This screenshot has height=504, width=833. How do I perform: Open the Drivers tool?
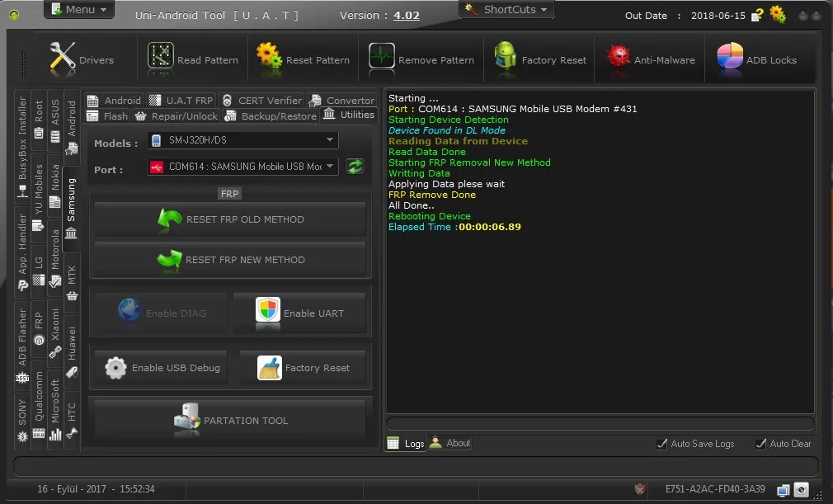(x=81, y=59)
